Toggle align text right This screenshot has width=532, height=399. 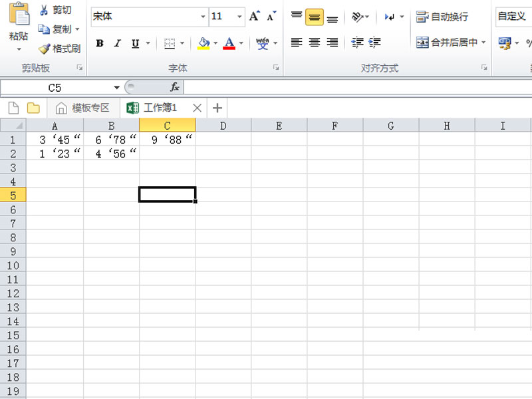coord(332,43)
